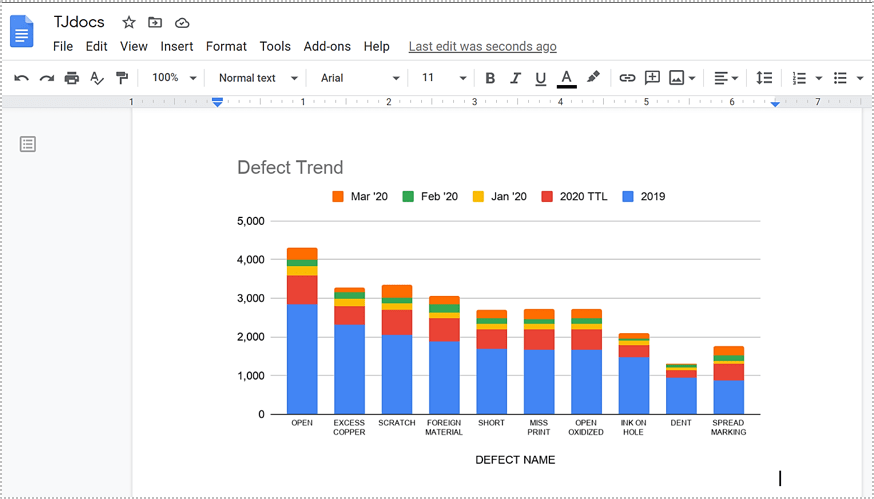The height and width of the screenshot is (499, 874).
Task: Open the Add-ons menu
Action: click(x=327, y=46)
